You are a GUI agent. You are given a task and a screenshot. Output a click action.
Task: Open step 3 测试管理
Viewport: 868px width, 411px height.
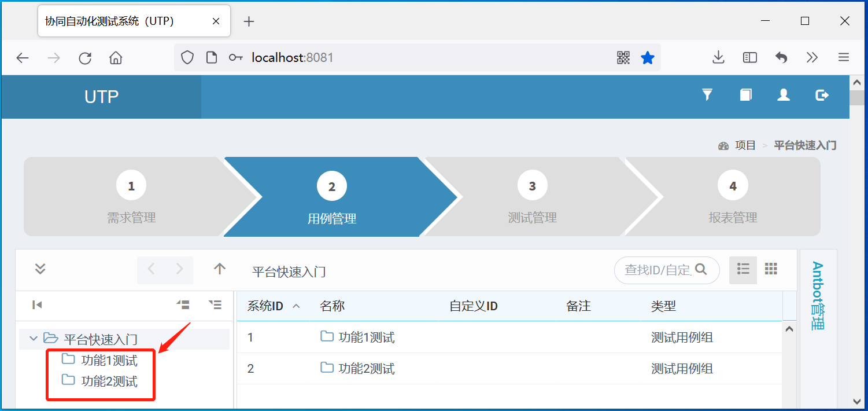click(532, 197)
